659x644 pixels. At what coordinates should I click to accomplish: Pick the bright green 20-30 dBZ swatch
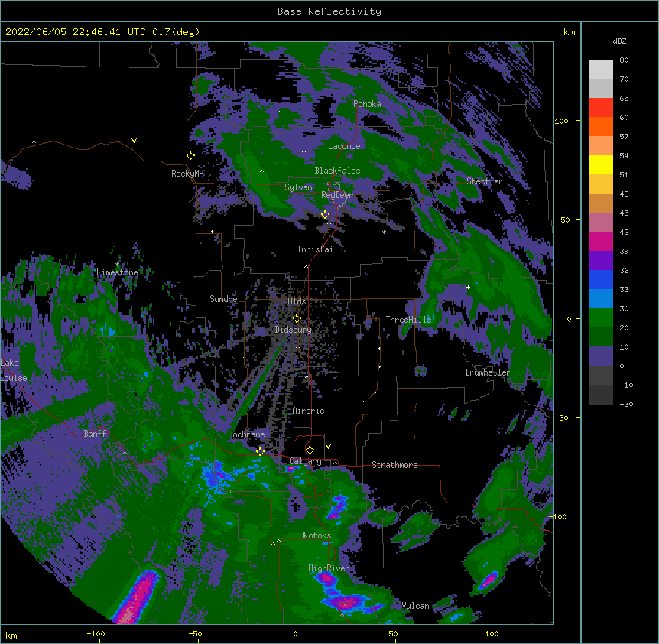point(601,318)
